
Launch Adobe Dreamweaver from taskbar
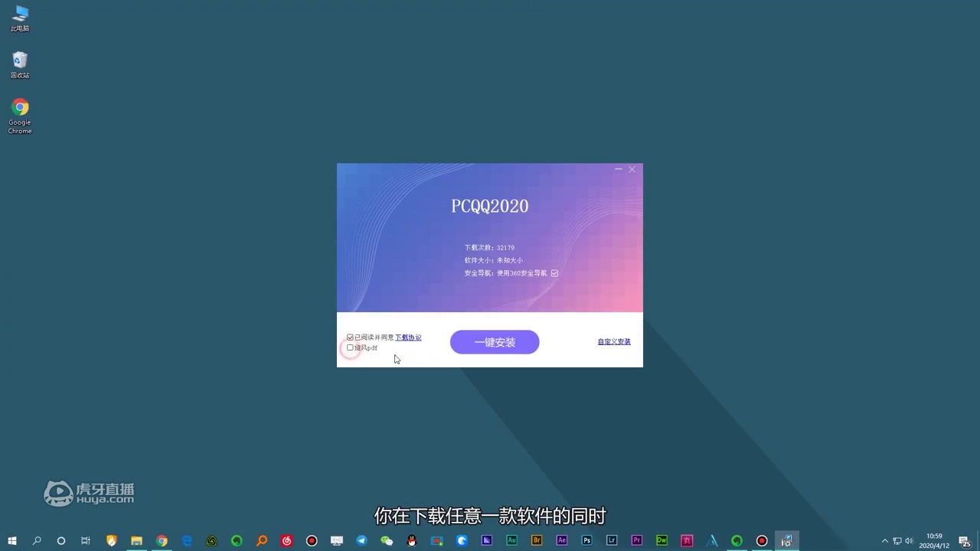click(661, 540)
